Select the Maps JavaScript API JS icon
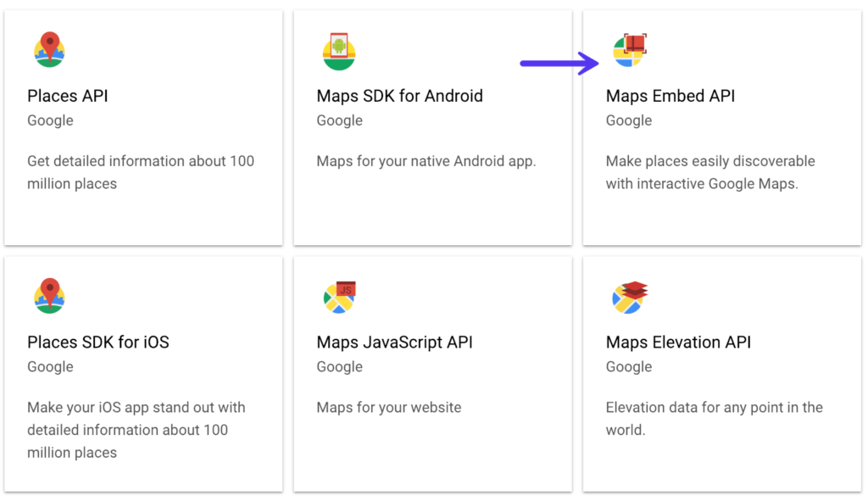868x496 pixels. [x=338, y=294]
